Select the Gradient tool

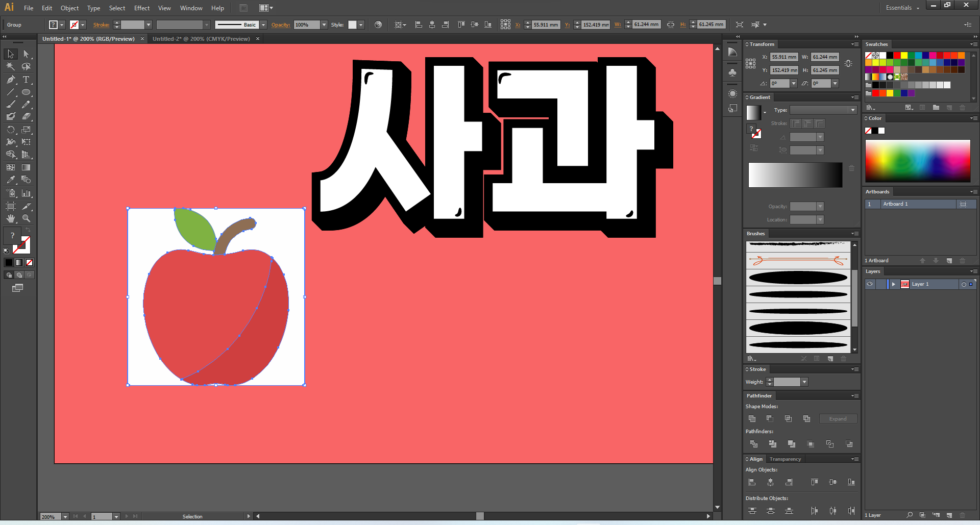click(26, 167)
